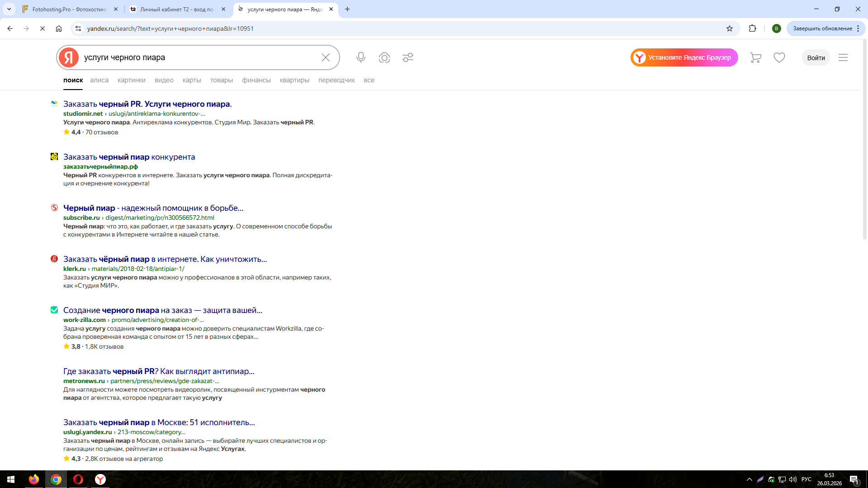
Task: Open search filters settings icon
Action: click(408, 57)
